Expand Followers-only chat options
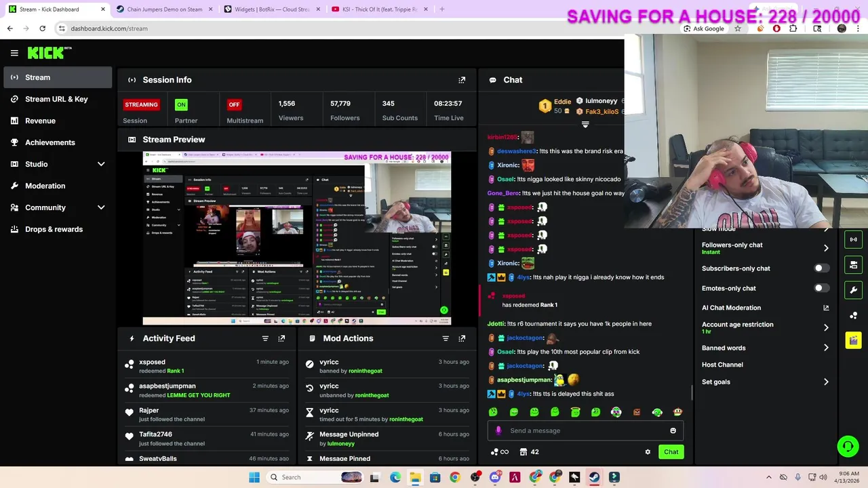Image resolution: width=868 pixels, height=488 pixels. tap(826, 248)
